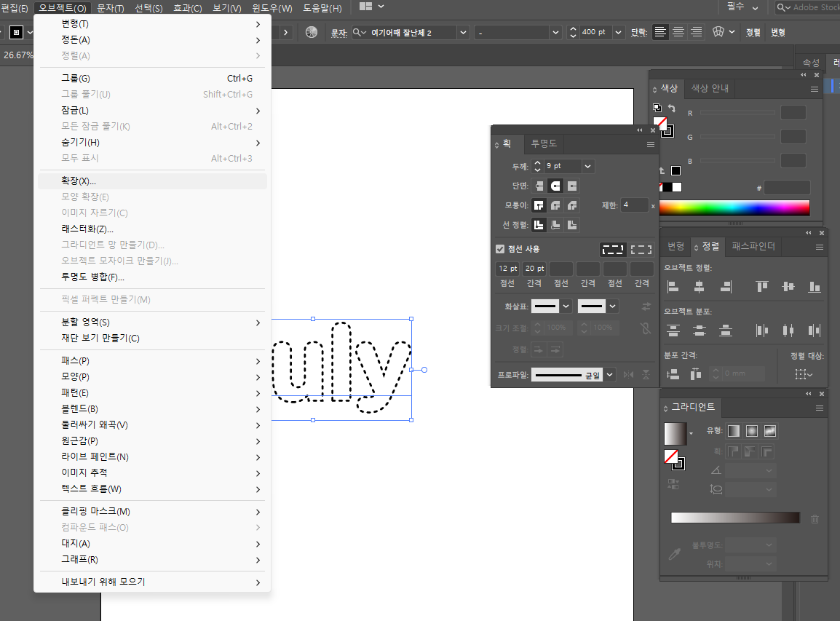Click Rasterize (래스터화) menu item
This screenshot has height=621, width=840.
click(x=153, y=229)
